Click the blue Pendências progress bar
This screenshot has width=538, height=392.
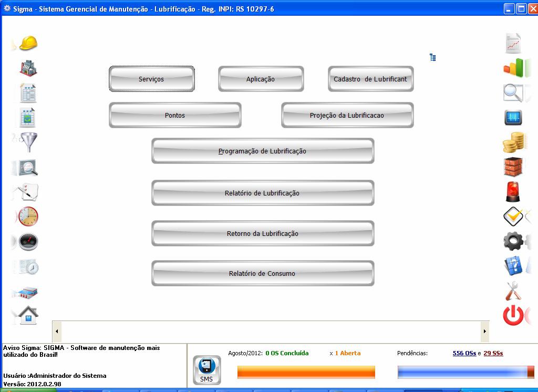pos(465,372)
